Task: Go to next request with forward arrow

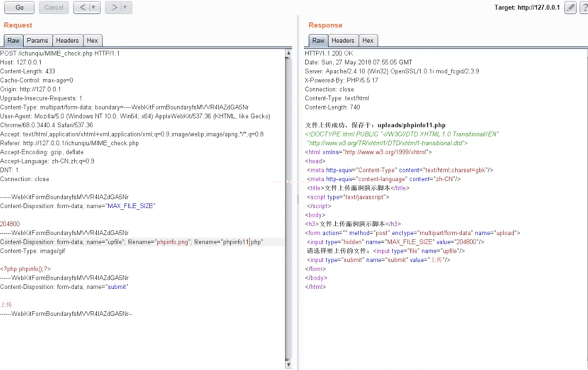Action: pyautogui.click(x=114, y=8)
